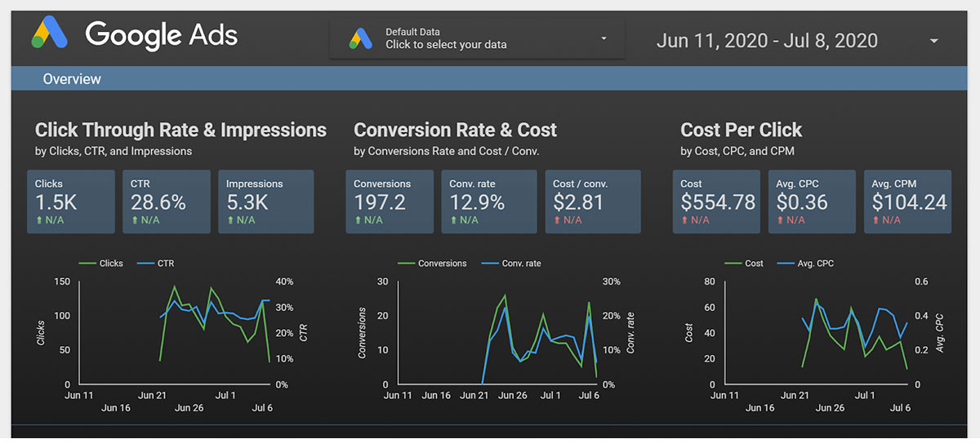The image size is (980, 448).
Task: Click the 'Conv. rate' right axis label
Action: (630, 332)
